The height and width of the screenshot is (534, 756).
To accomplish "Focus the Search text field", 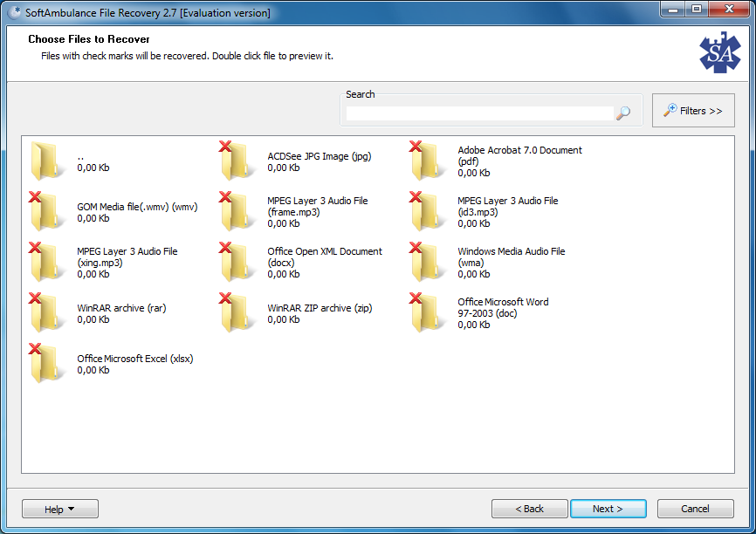I will point(480,113).
